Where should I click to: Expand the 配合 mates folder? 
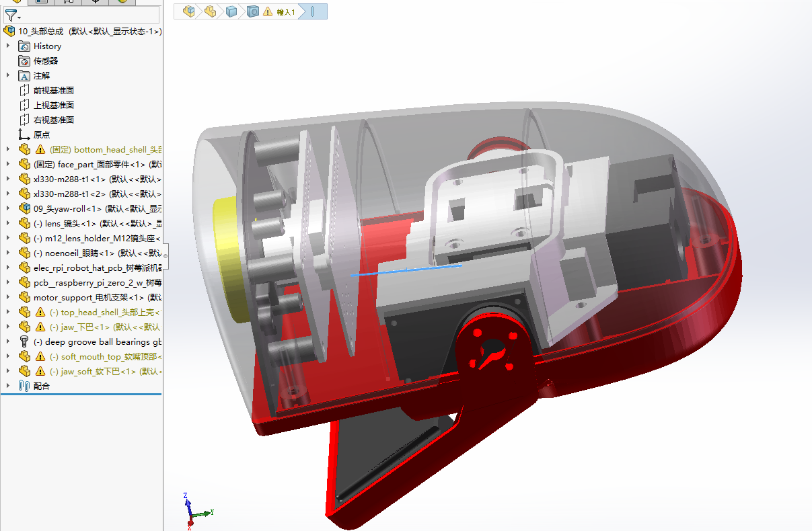[x=8, y=386]
